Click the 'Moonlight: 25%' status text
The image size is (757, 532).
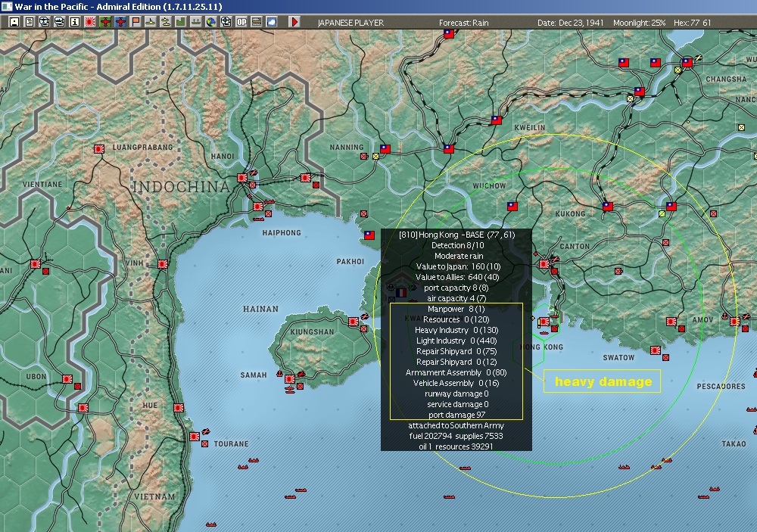click(x=639, y=23)
